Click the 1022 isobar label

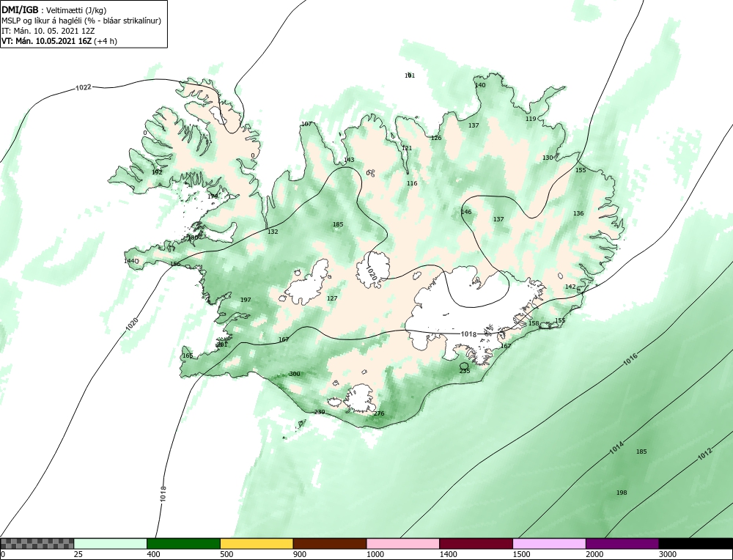(x=84, y=87)
